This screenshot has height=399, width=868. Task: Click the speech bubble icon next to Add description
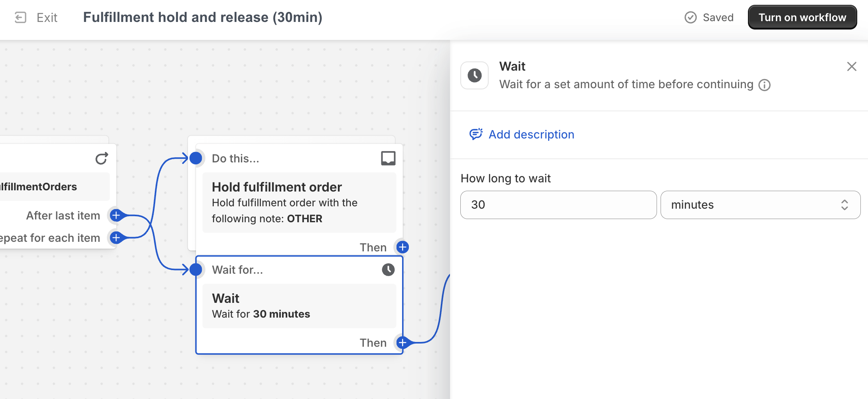click(x=476, y=134)
